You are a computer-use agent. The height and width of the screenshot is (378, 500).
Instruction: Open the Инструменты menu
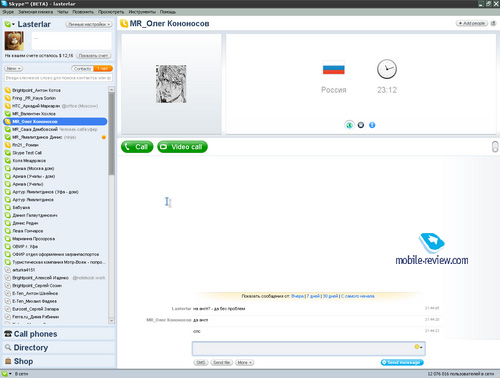click(x=142, y=12)
